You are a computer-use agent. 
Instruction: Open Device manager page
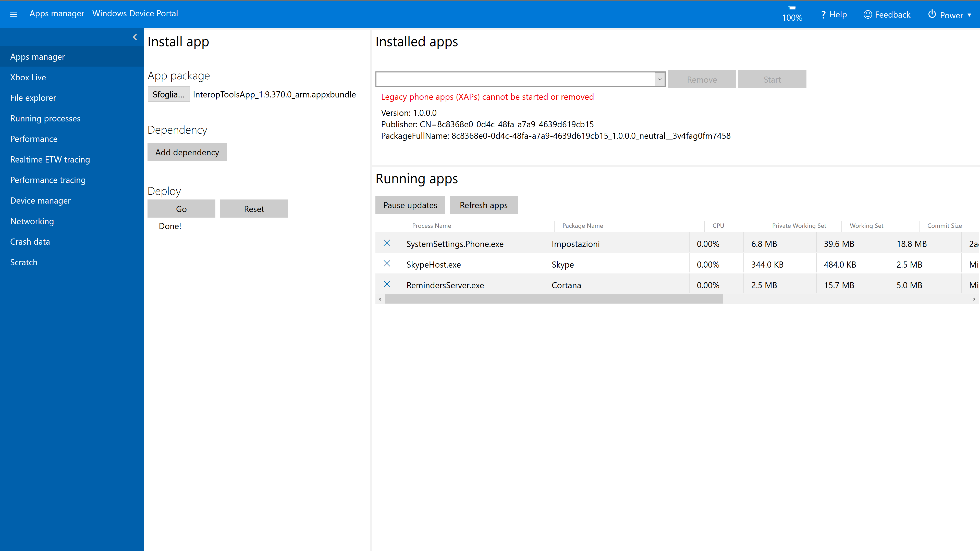(72, 201)
